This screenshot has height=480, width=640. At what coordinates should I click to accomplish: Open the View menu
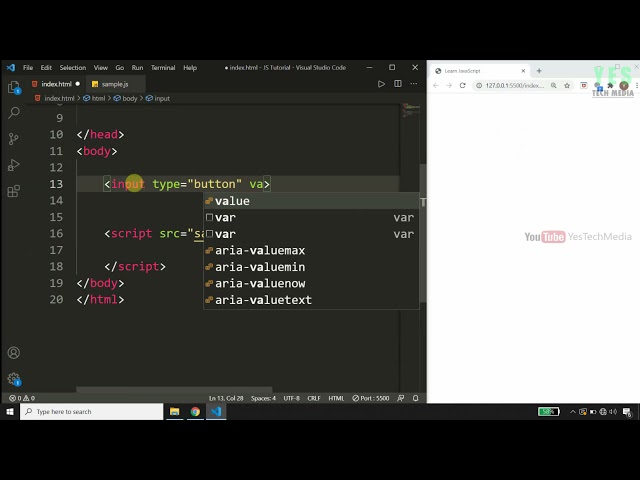(x=101, y=68)
